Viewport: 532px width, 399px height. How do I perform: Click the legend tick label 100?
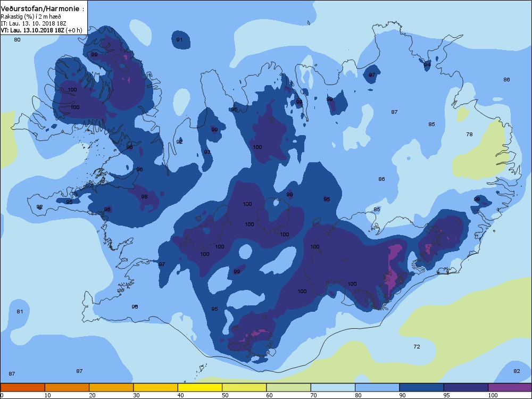(x=493, y=395)
